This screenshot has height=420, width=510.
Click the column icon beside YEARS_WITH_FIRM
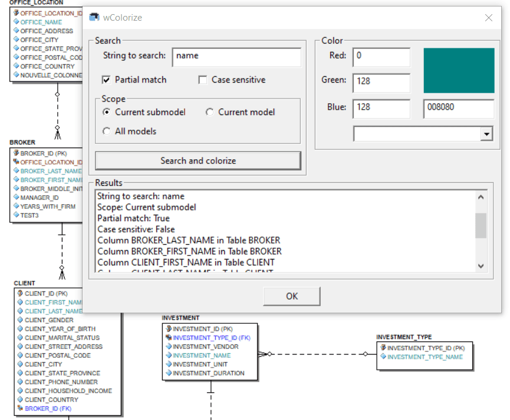pyautogui.click(x=17, y=206)
